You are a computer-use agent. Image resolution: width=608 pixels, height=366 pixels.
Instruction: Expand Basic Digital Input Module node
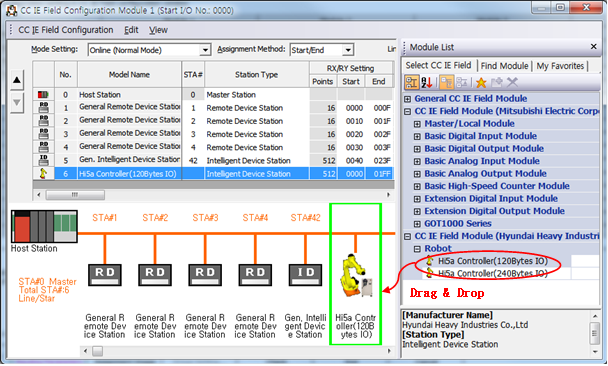[417, 136]
